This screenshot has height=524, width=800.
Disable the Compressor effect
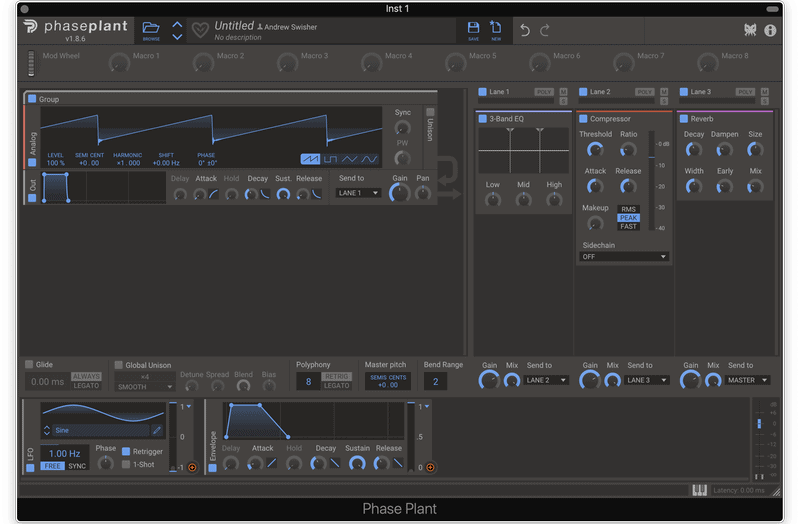coord(583,119)
